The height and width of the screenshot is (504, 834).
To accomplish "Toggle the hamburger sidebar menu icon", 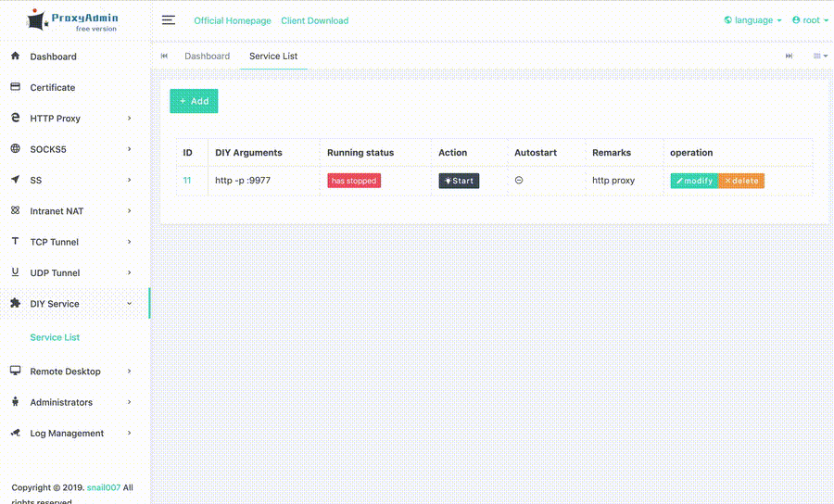I will (168, 20).
